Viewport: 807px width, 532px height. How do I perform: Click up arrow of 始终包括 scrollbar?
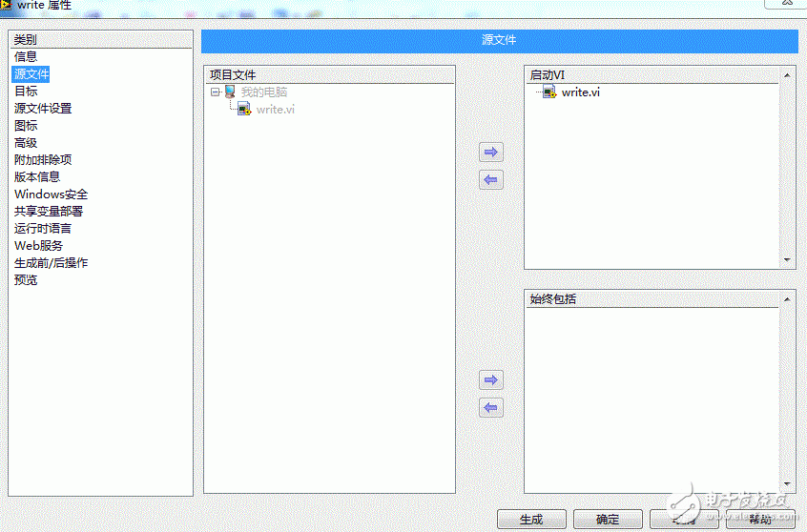point(787,299)
